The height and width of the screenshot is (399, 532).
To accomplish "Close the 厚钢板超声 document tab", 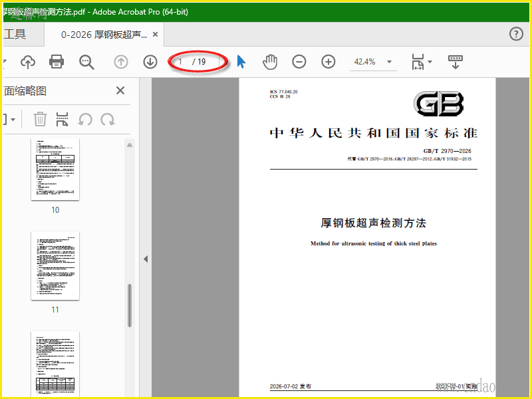I will (x=155, y=35).
